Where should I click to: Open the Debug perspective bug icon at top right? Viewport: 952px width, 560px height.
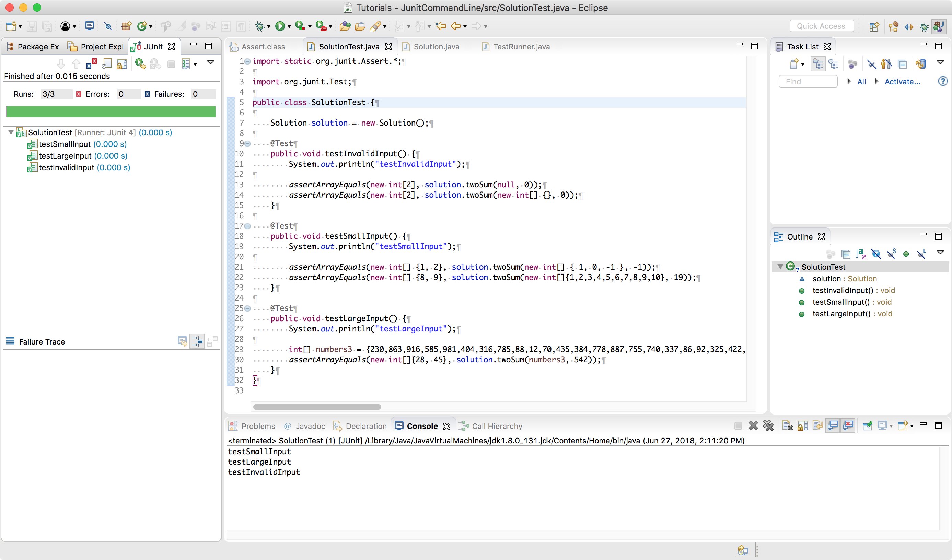924,26
